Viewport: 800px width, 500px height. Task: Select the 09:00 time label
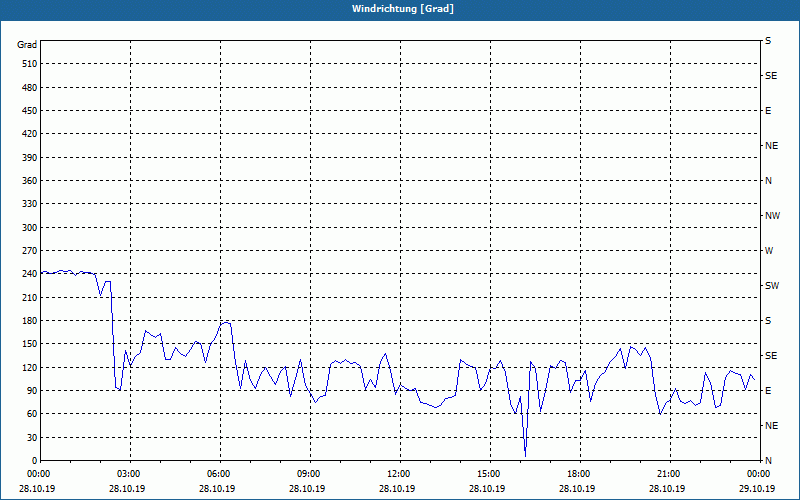click(309, 474)
